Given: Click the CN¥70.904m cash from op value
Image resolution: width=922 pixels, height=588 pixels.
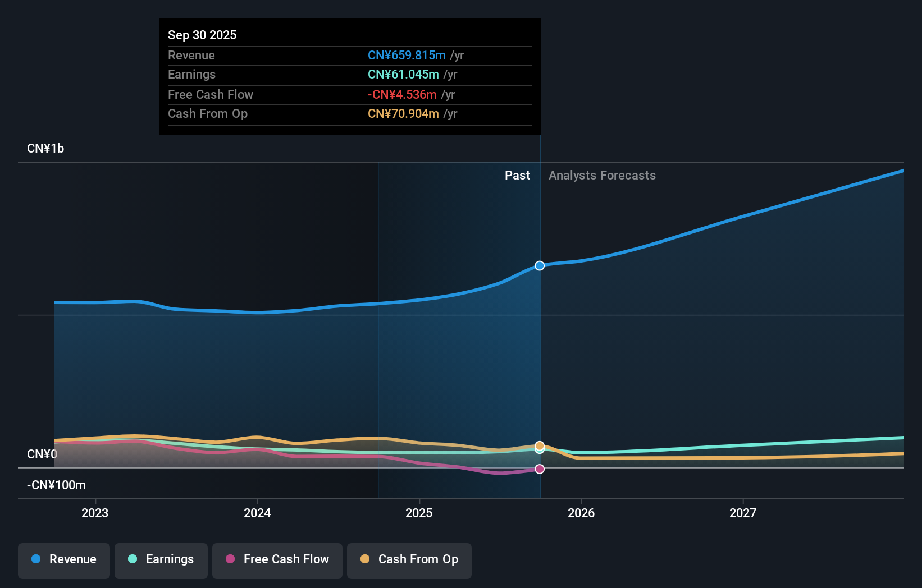Looking at the screenshot, I should point(403,113).
